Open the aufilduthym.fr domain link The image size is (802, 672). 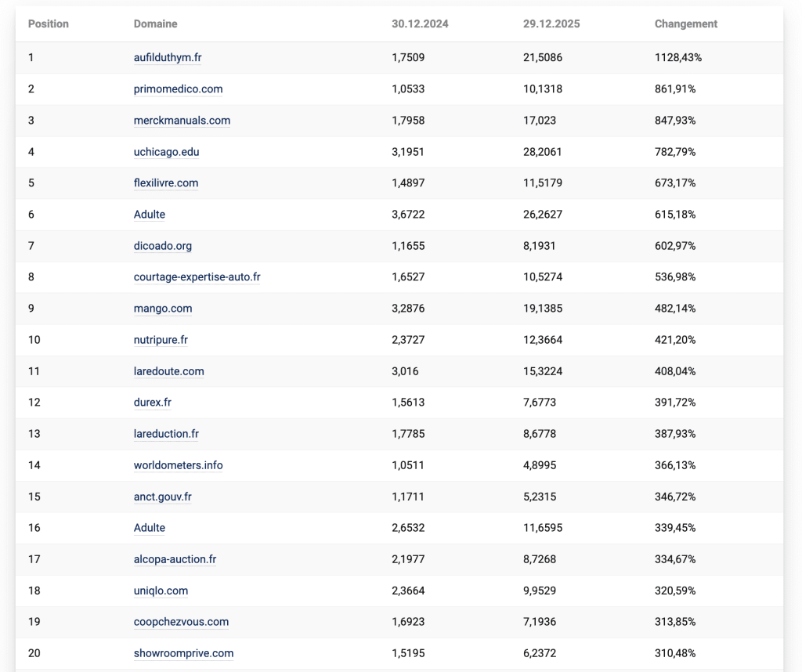coord(168,58)
